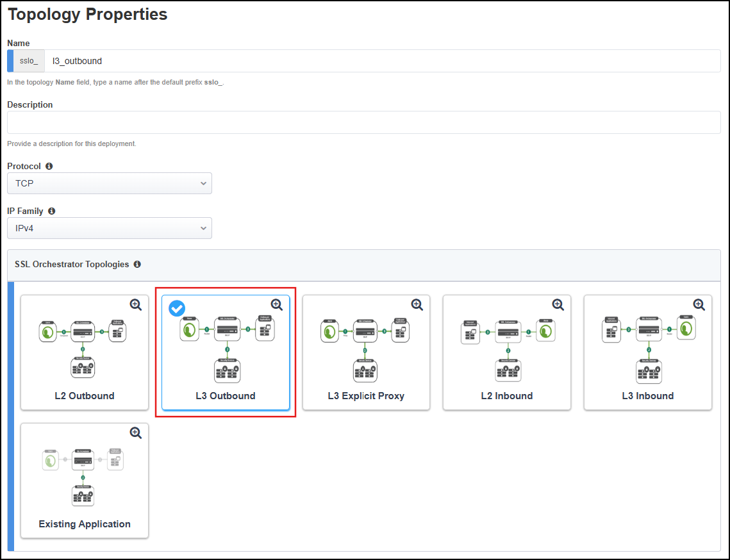Magnify the Existing Application topology diagram
The width and height of the screenshot is (730, 560).
pyautogui.click(x=135, y=433)
